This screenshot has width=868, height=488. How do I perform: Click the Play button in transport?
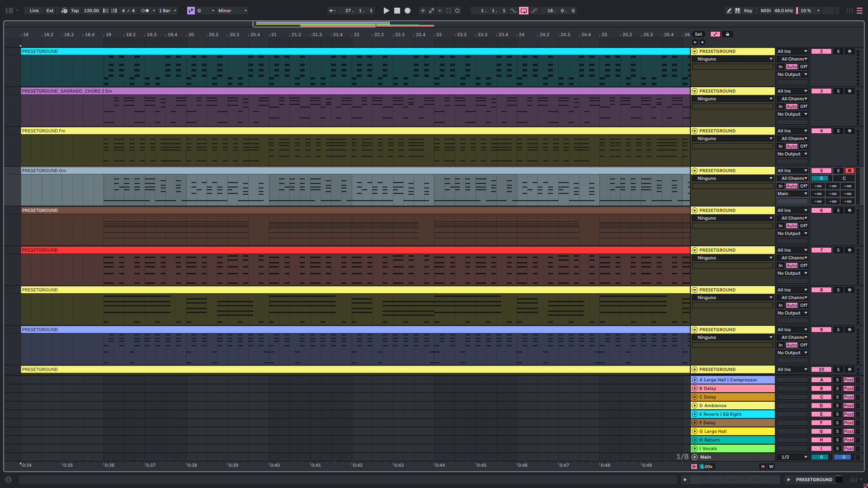pos(386,10)
